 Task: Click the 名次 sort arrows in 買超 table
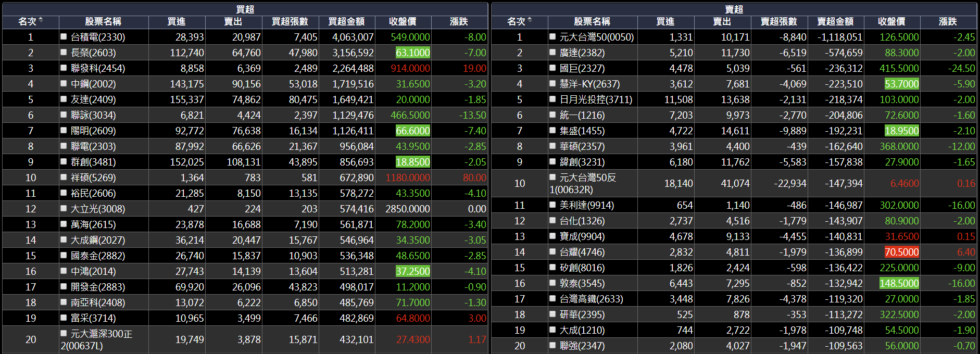(x=41, y=20)
